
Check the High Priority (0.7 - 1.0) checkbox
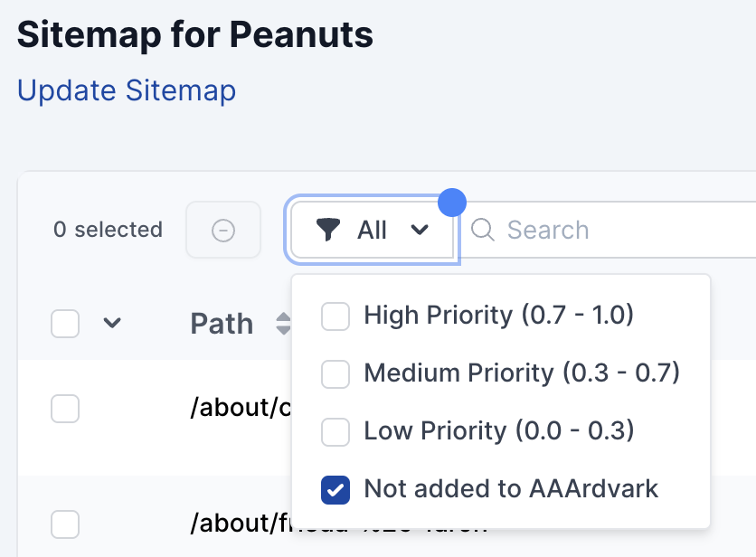click(x=335, y=316)
